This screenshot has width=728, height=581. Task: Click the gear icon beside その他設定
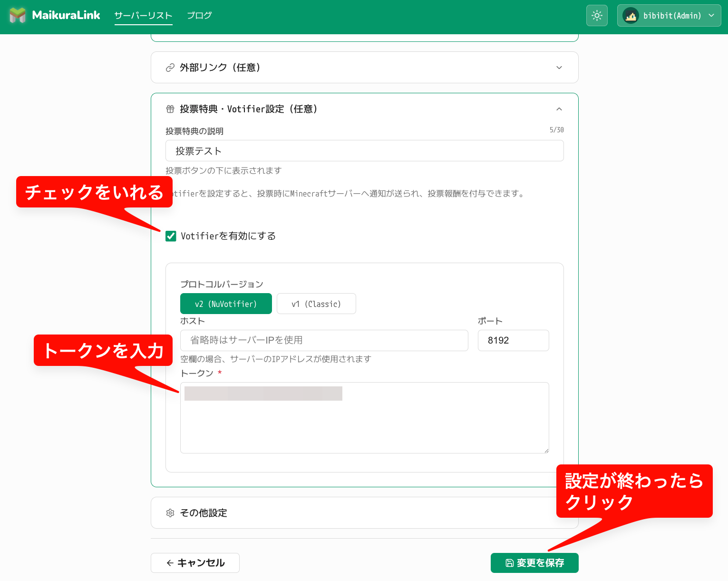(x=170, y=513)
